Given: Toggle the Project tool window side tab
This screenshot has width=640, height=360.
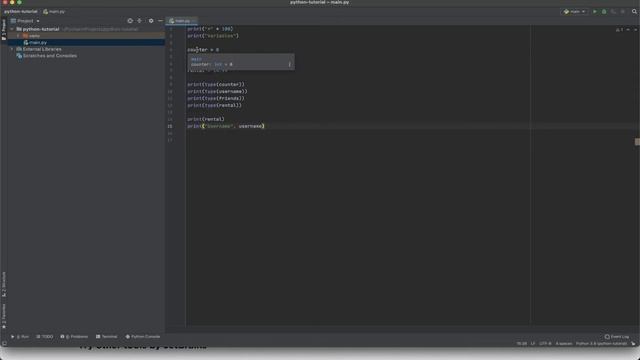Looking at the screenshot, I should pos(4,29).
